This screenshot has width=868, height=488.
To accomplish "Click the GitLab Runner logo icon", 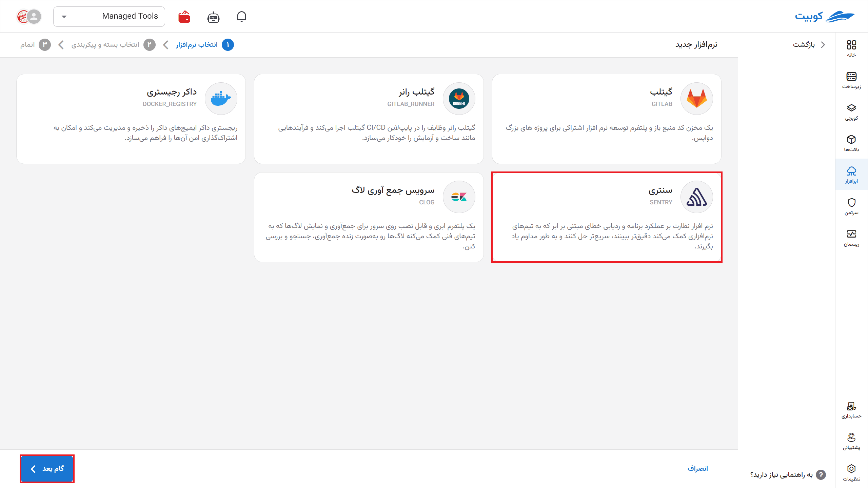I will point(459,99).
